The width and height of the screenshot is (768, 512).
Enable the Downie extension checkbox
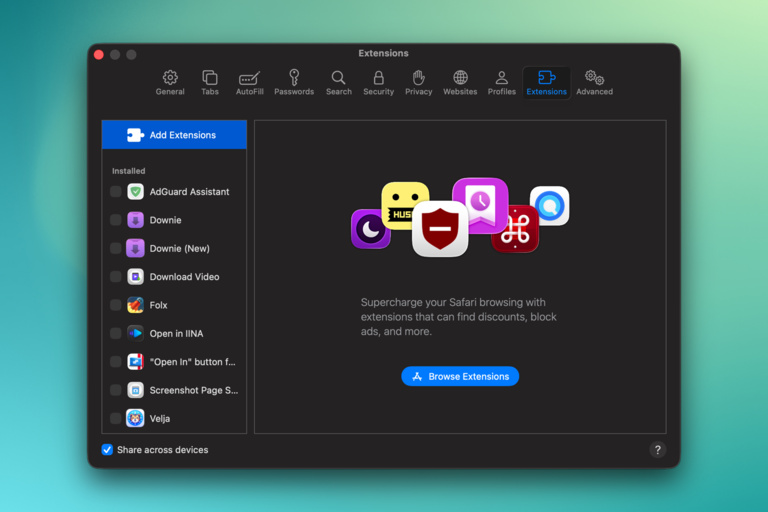(x=116, y=220)
